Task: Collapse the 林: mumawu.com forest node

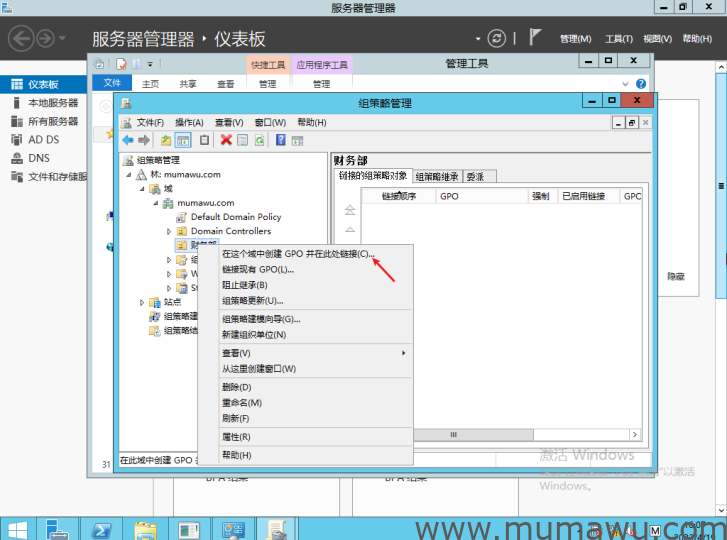Action: tap(129, 175)
